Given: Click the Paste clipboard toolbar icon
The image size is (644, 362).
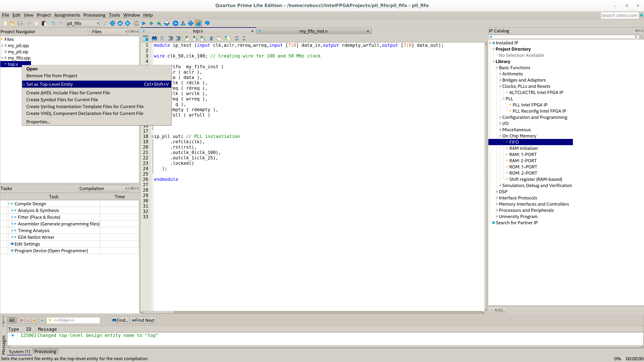Looking at the screenshot, I should click(44, 23).
